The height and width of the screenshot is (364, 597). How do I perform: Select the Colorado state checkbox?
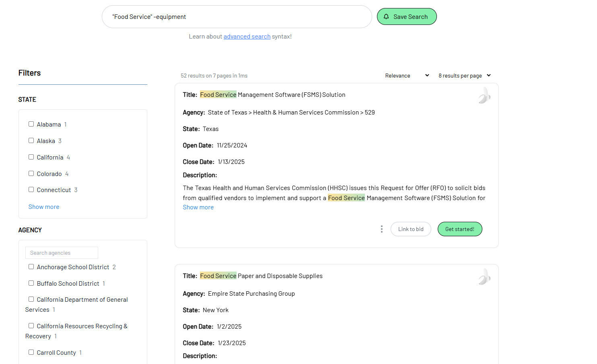[31, 174]
